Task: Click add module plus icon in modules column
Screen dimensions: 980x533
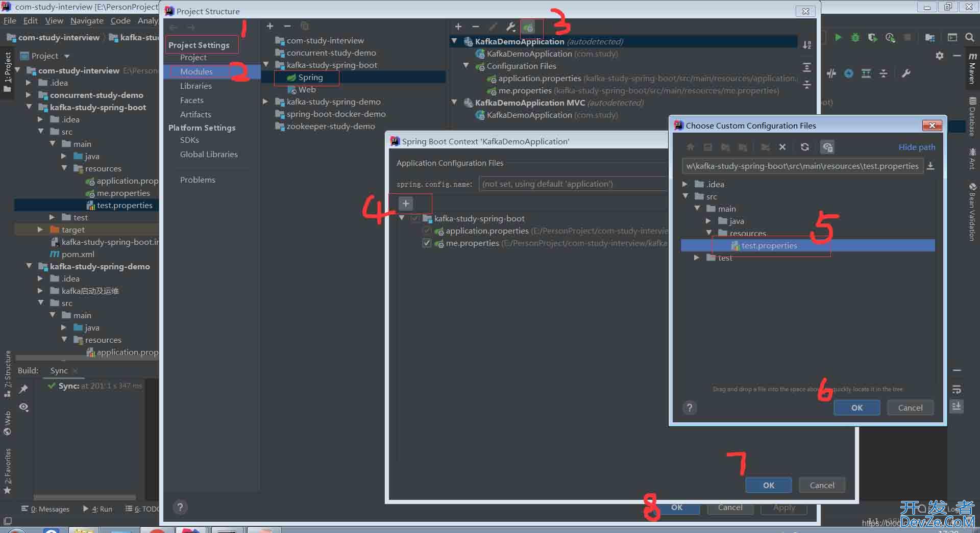Action: (270, 26)
